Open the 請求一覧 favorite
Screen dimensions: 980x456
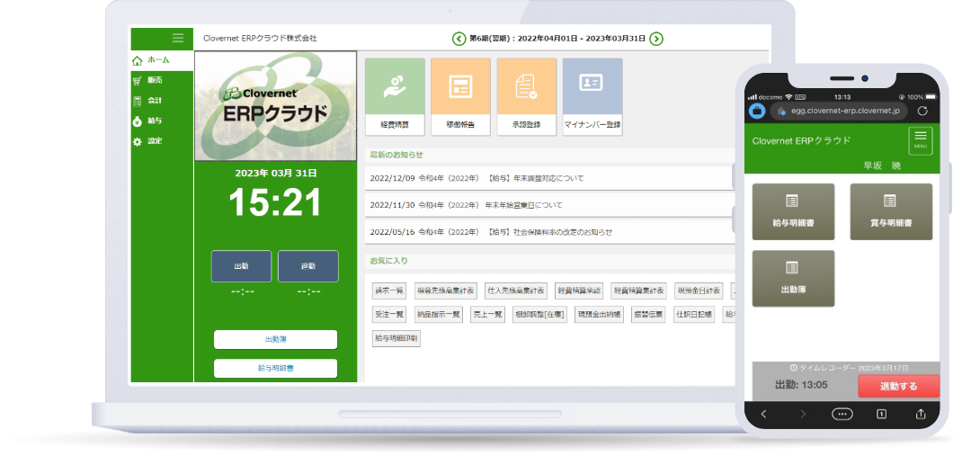coord(389,291)
